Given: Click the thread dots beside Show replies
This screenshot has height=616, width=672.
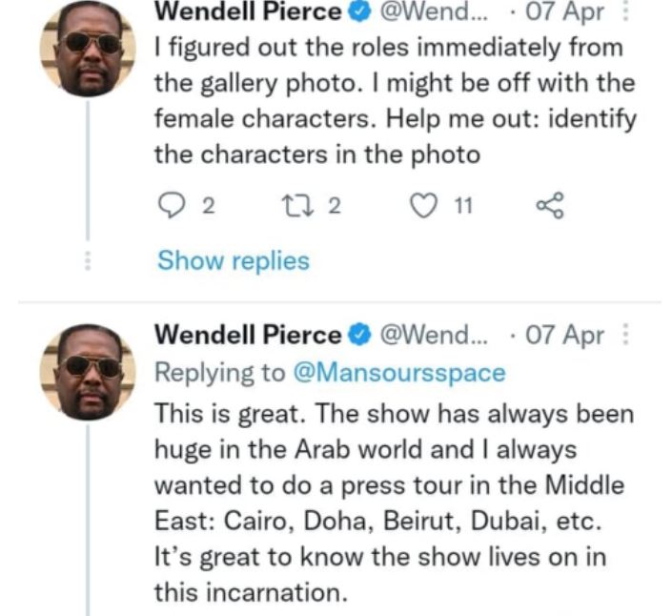Looking at the screenshot, I should (88, 260).
